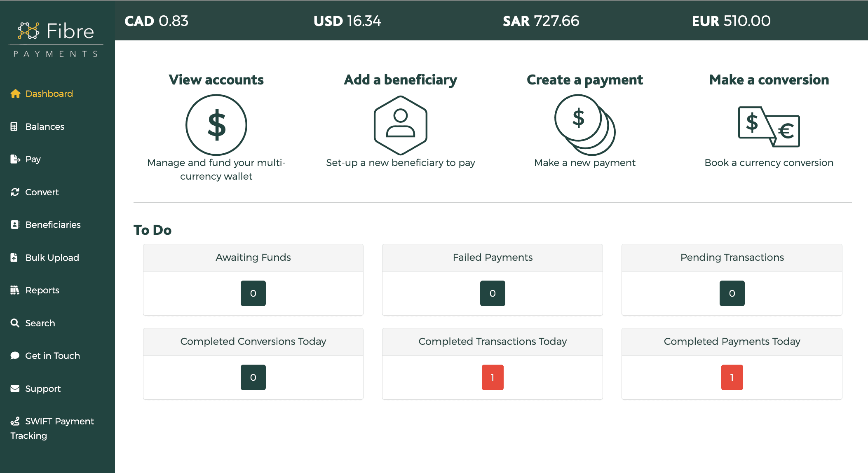Image resolution: width=868 pixels, height=473 pixels.
Task: Click the SWIFT Payment Tracking sidebar icon
Action: 14,421
